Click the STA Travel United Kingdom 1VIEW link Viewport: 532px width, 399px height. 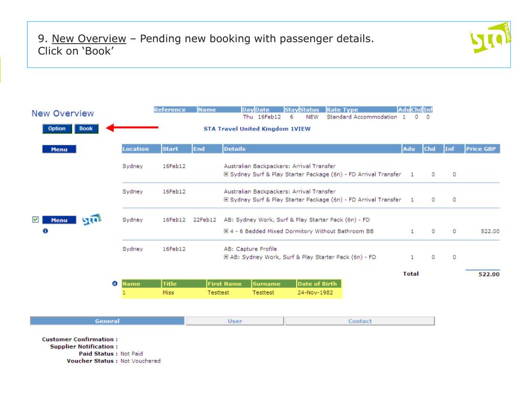(257, 129)
